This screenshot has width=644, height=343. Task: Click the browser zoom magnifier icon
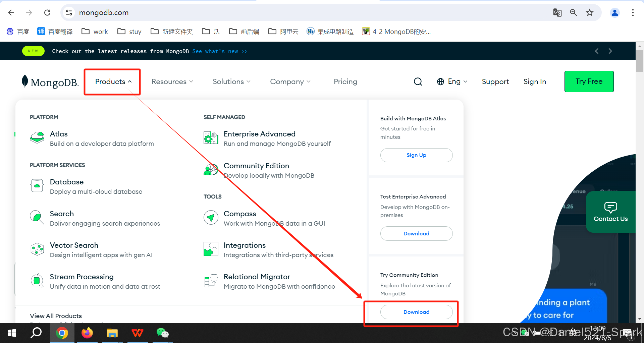click(574, 13)
